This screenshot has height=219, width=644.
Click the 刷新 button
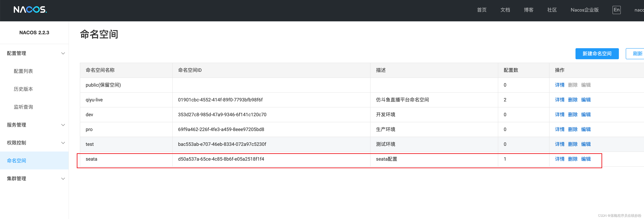tap(635, 54)
